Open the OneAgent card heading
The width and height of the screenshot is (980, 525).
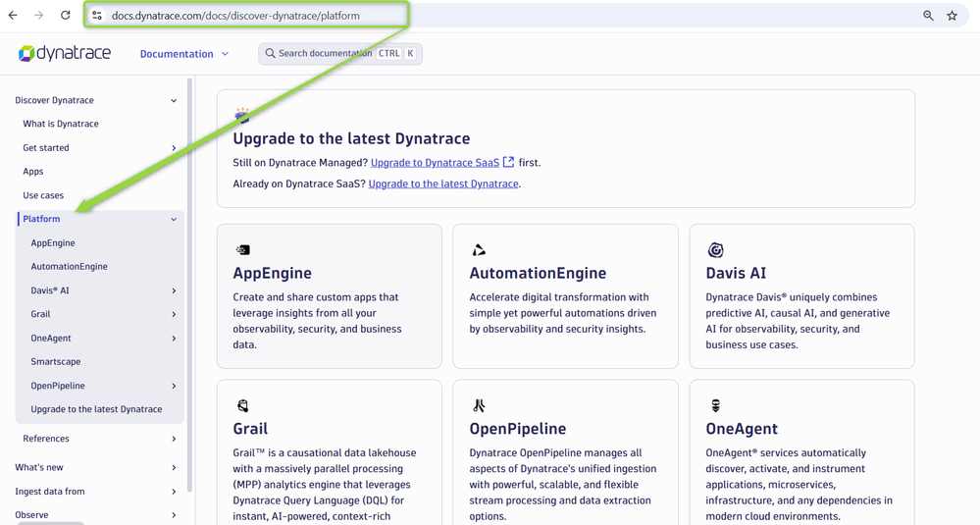point(742,429)
